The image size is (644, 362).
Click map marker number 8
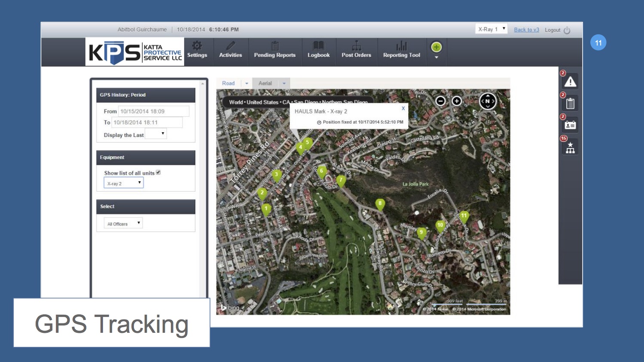pyautogui.click(x=380, y=204)
